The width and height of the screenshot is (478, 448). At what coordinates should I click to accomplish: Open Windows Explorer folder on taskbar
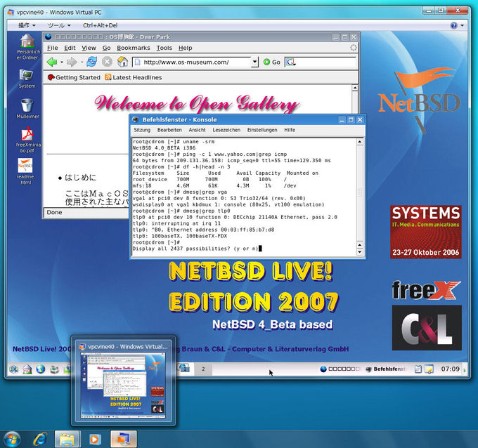tap(67, 439)
